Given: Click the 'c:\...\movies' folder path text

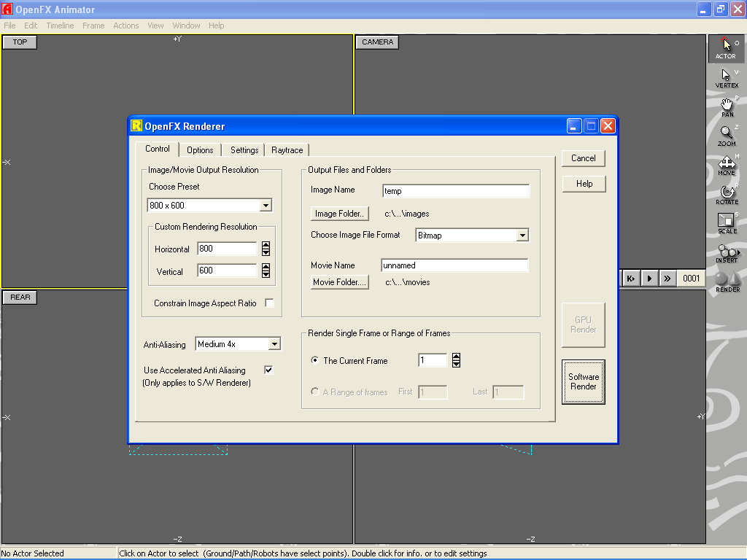Looking at the screenshot, I should pos(407,282).
